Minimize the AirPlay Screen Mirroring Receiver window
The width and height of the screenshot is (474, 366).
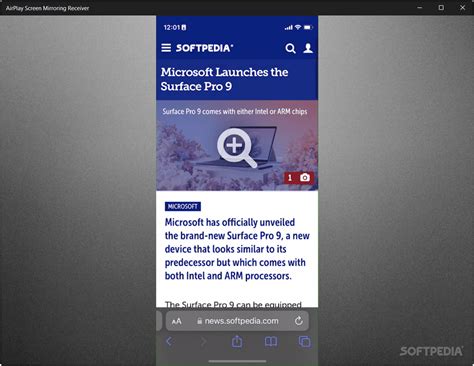tap(420, 7)
